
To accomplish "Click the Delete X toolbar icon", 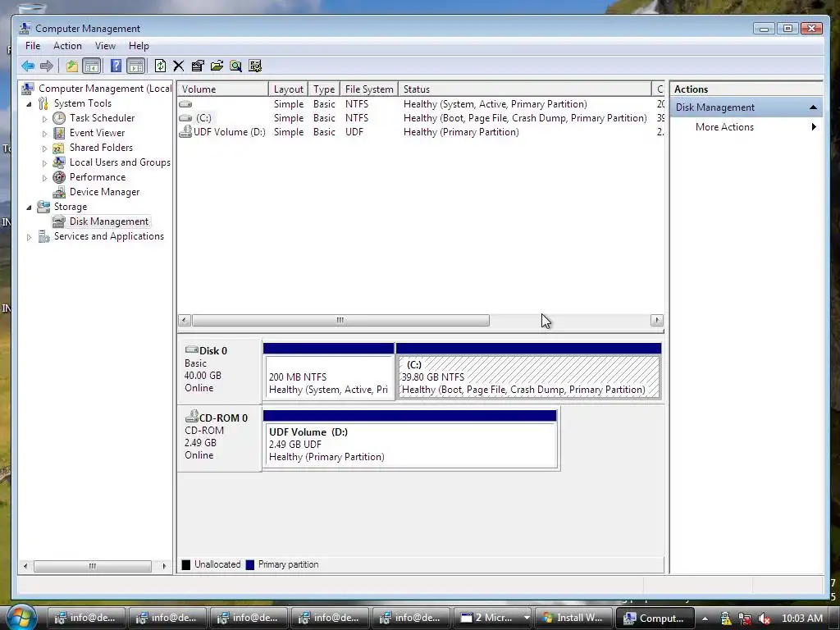I will coord(178,66).
